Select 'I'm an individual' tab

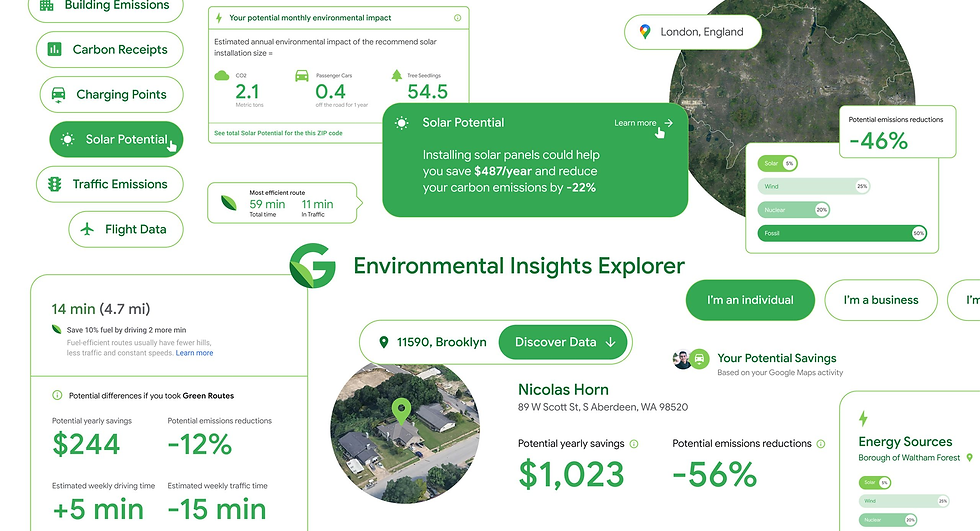750,300
